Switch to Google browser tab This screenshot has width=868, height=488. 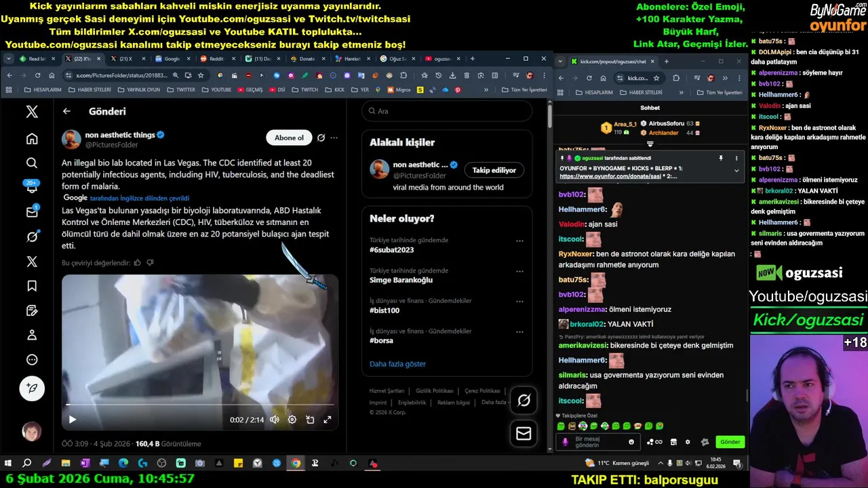[x=171, y=59]
